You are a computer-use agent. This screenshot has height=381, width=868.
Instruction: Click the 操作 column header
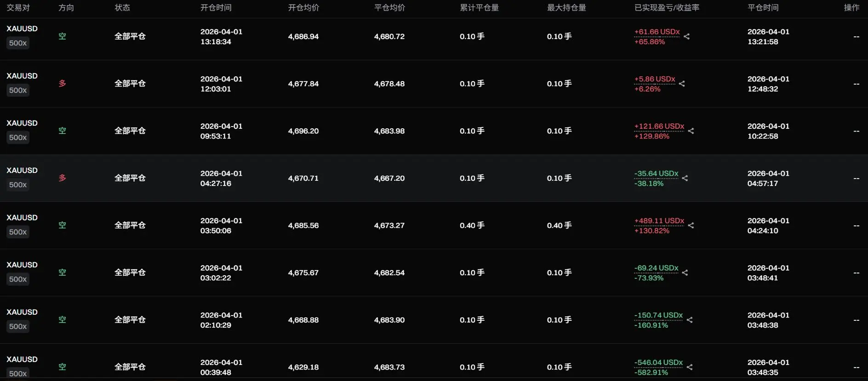tap(851, 8)
